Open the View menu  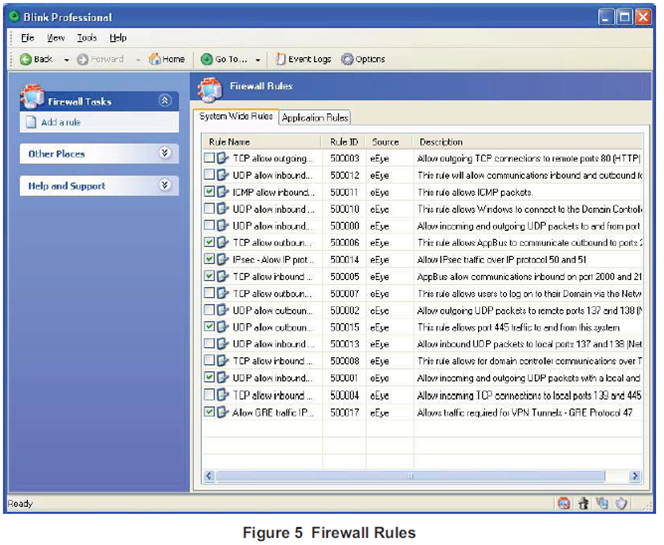click(56, 38)
